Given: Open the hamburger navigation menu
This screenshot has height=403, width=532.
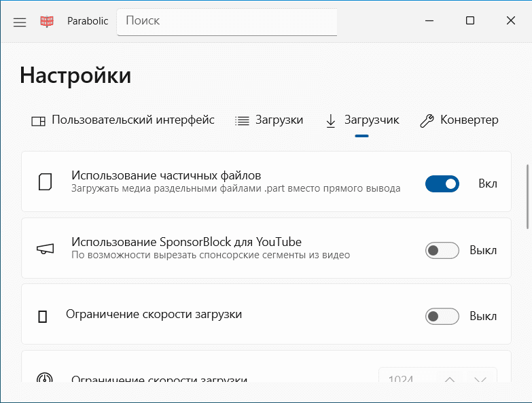Looking at the screenshot, I should coord(20,21).
